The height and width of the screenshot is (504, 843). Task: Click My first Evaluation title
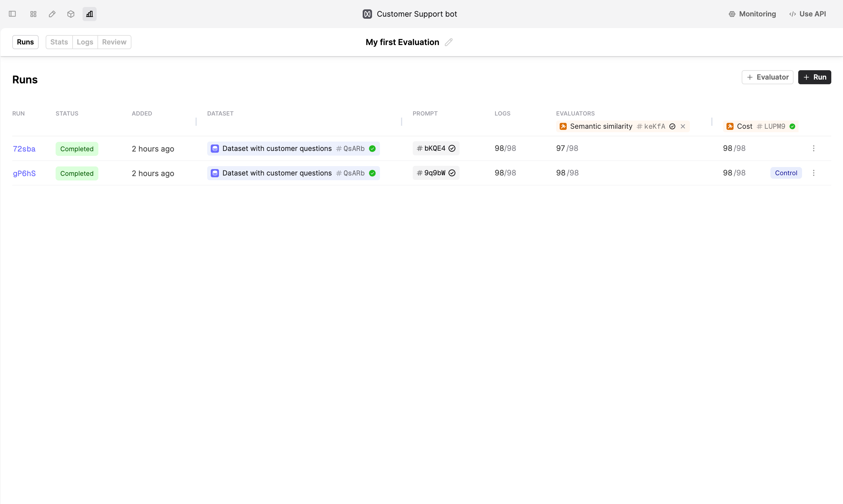click(402, 42)
